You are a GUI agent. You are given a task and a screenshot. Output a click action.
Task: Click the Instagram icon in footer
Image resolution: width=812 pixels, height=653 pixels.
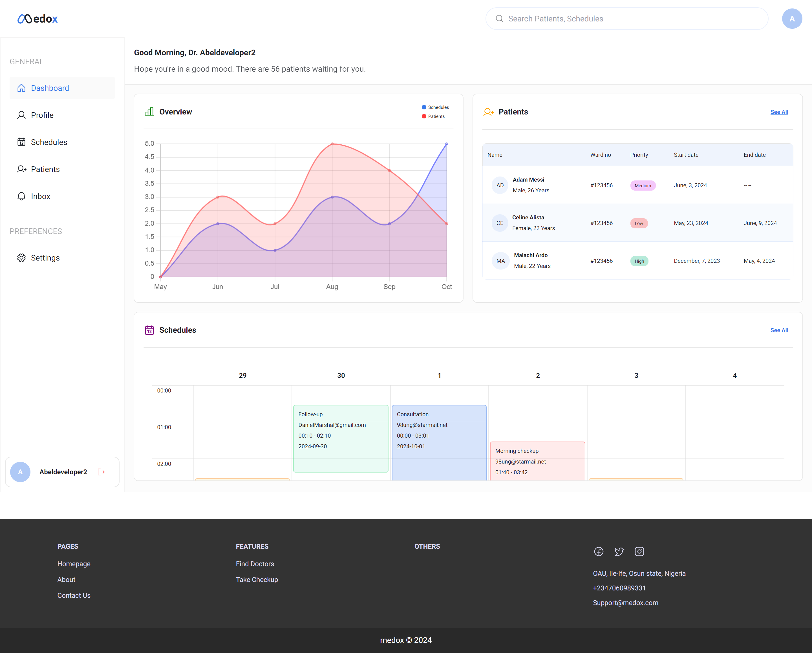pyautogui.click(x=639, y=552)
